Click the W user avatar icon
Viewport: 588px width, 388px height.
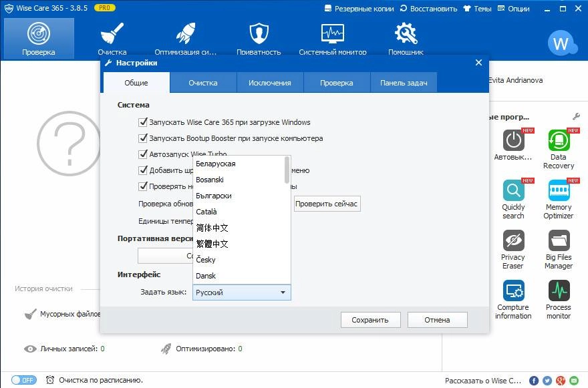[x=561, y=43]
